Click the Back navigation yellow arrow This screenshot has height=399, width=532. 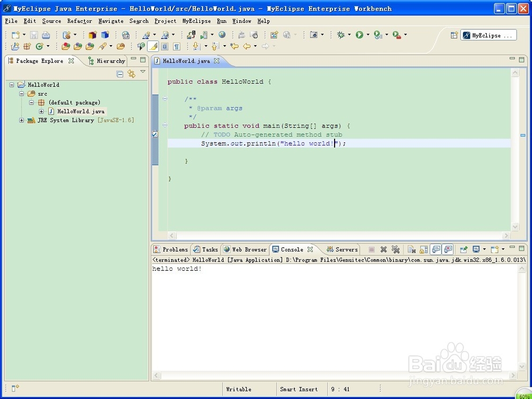(x=247, y=46)
